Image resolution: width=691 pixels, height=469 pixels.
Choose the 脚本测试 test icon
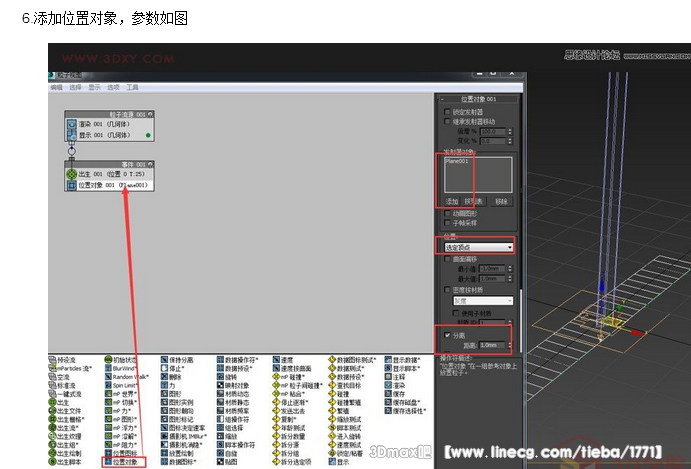pyautogui.click(x=332, y=428)
